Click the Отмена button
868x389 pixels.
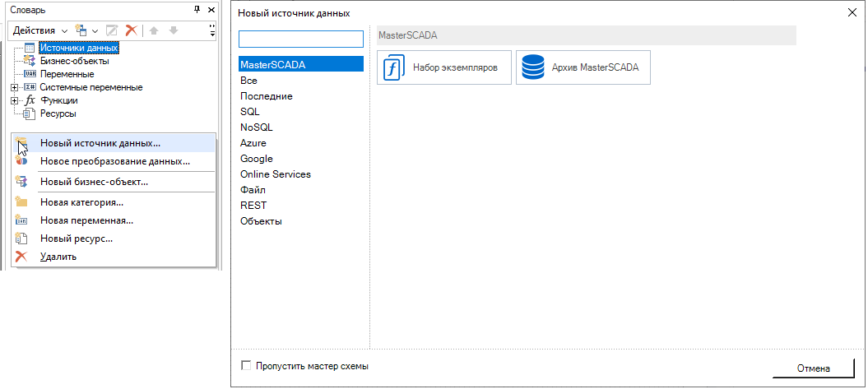pyautogui.click(x=813, y=368)
